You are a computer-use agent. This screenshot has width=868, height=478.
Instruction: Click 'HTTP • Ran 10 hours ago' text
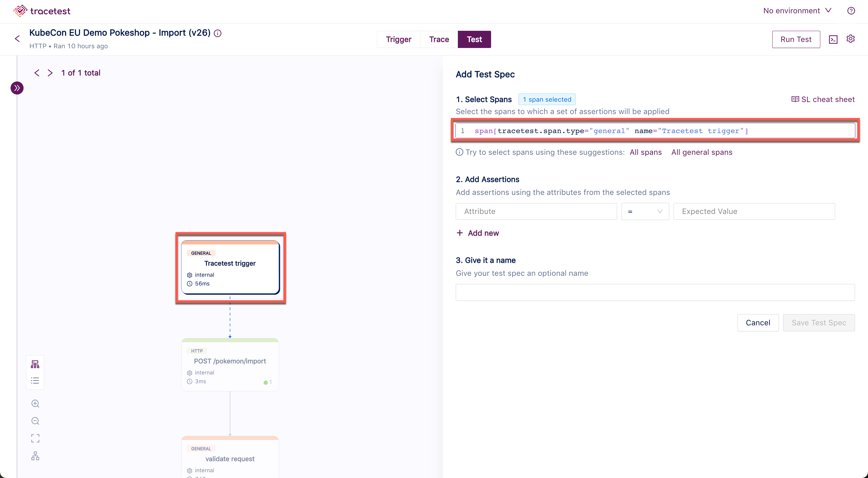pos(68,46)
